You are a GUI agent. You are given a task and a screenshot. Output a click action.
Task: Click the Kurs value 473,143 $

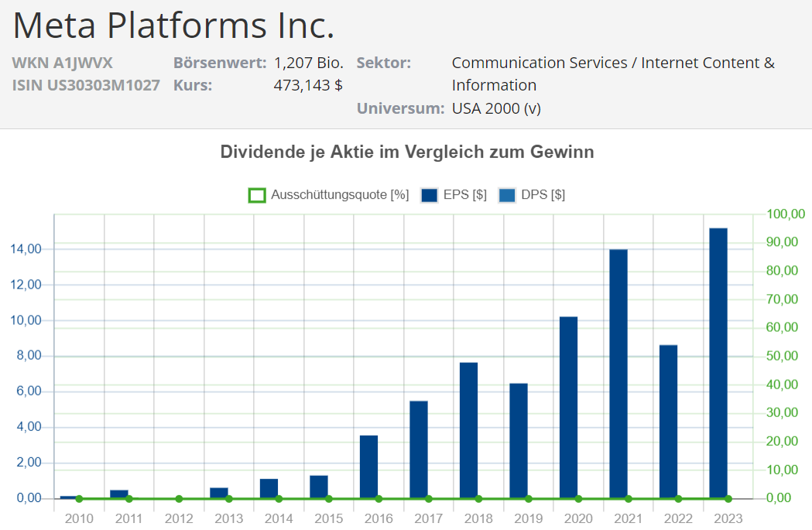pos(308,85)
